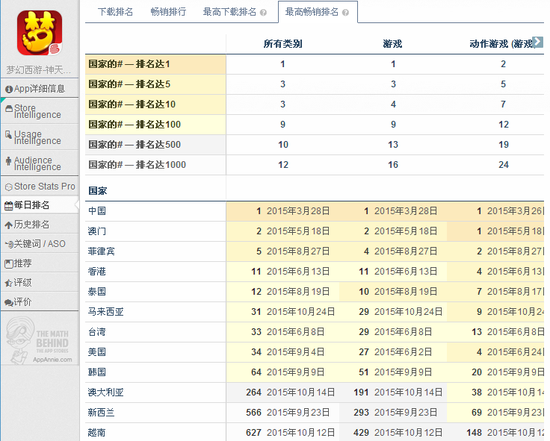Viewport: 550px width, 441px height.
Task: Open 马来西亚 country link
Action: pyautogui.click(x=106, y=312)
